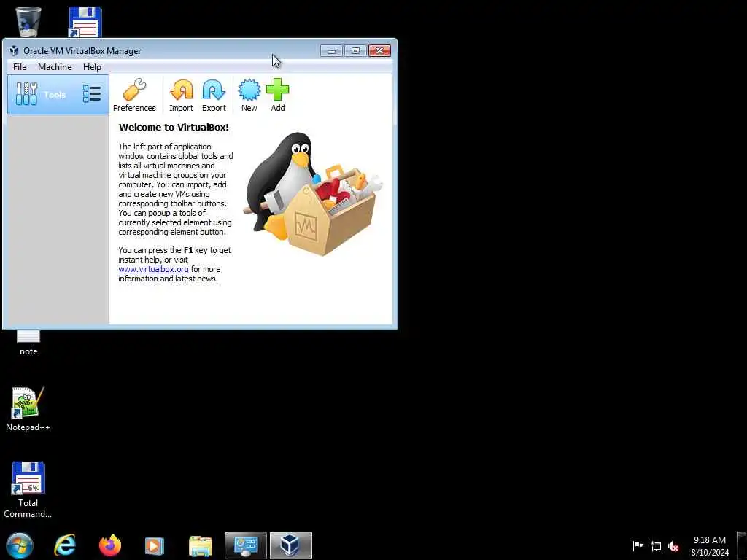Select the Tools item in left pane
The height and width of the screenshot is (560, 747).
point(58,94)
